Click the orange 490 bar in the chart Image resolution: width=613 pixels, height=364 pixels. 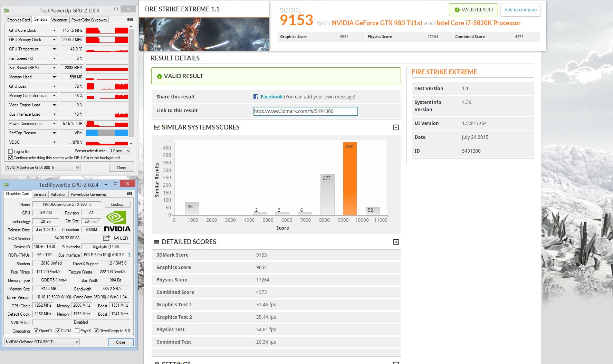click(x=350, y=179)
